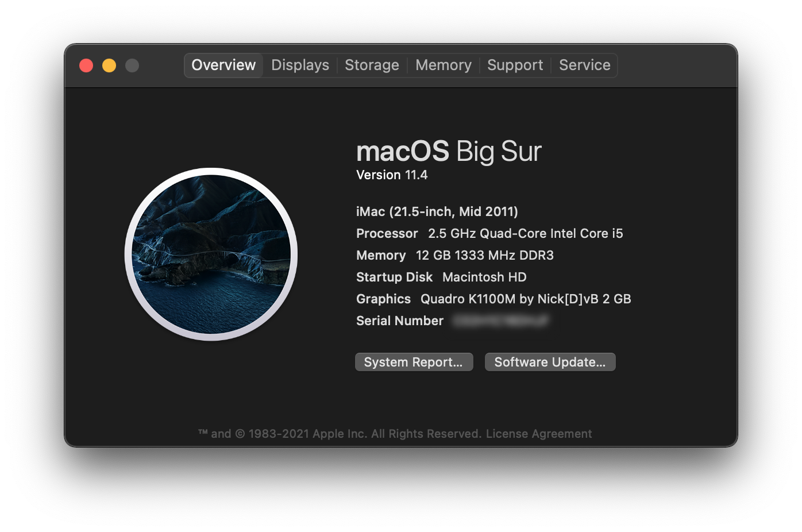Click the Graphics label
This screenshot has width=802, height=532.
click(x=383, y=299)
